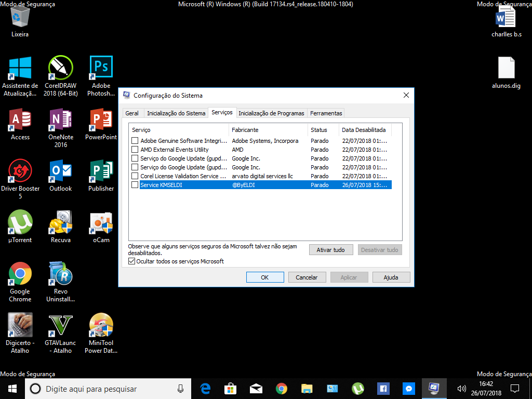This screenshot has width=532, height=399.
Task: Click the 26/07/2018 15: date cell
Action: point(364,185)
